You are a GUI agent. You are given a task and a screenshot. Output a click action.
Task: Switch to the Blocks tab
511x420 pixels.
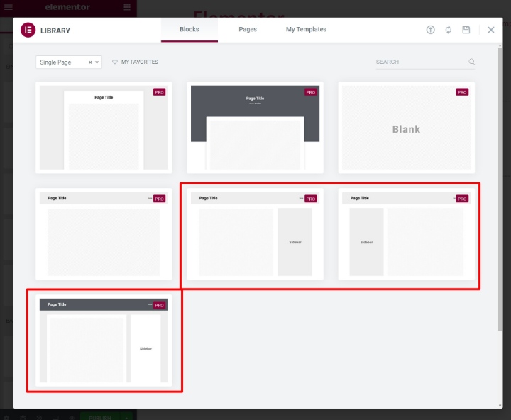click(189, 29)
